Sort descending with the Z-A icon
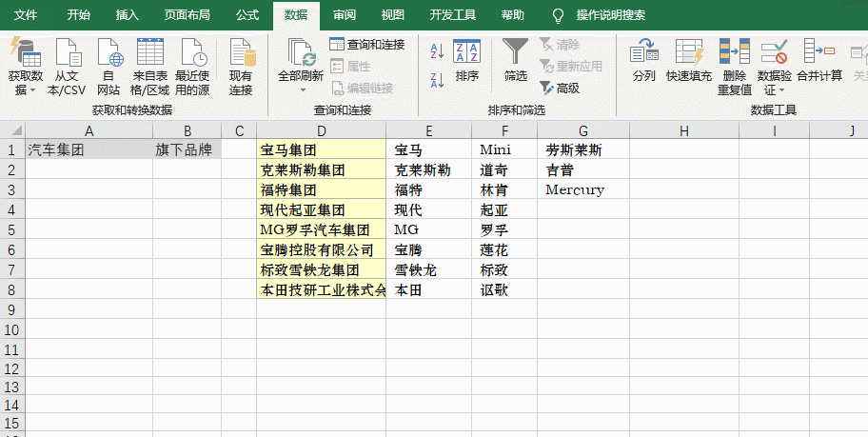Screen dimensions: 868x437 (437, 80)
